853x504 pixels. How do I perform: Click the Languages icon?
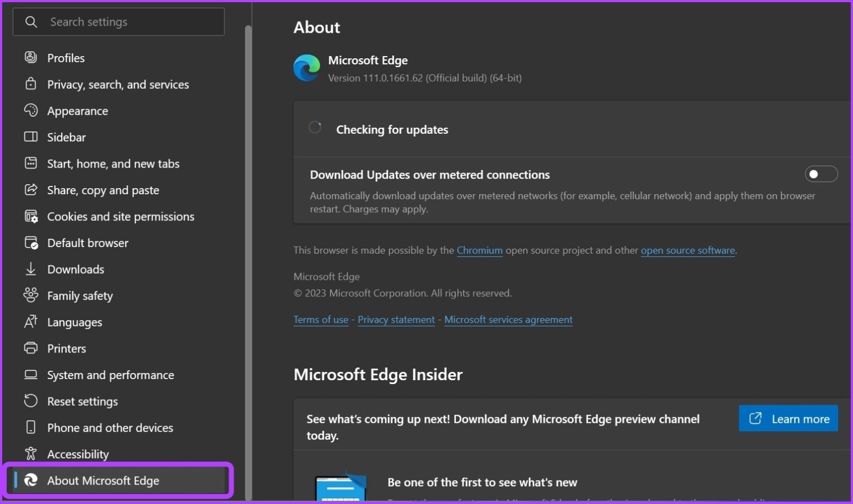tap(31, 321)
